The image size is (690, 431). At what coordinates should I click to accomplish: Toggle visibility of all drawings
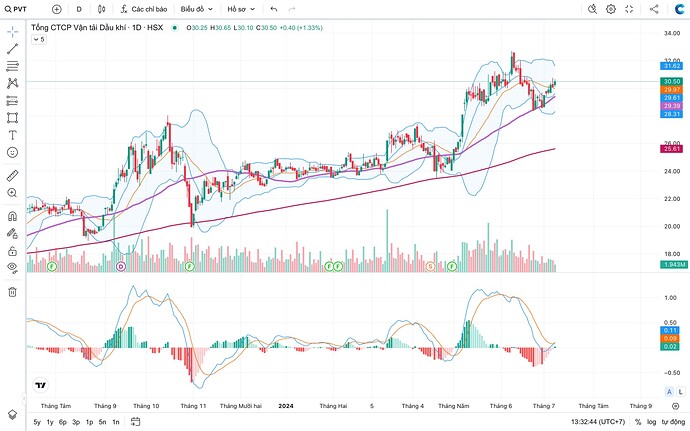(13, 268)
